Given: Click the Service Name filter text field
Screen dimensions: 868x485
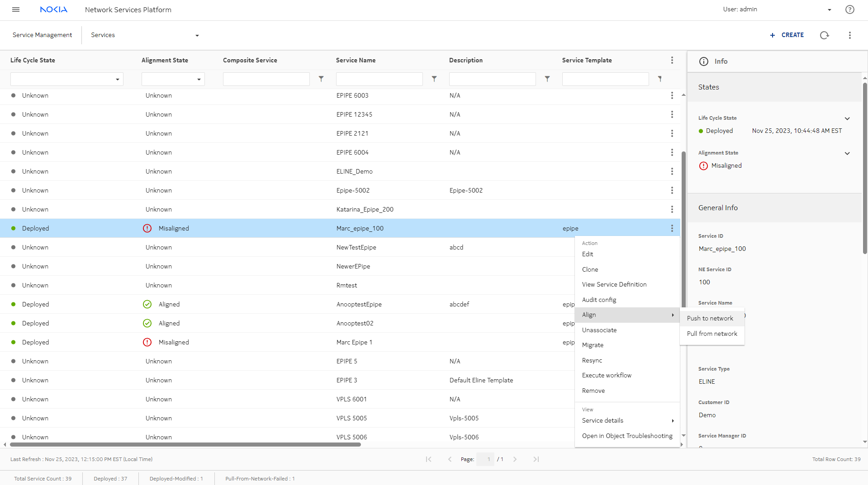Looking at the screenshot, I should click(x=379, y=79).
